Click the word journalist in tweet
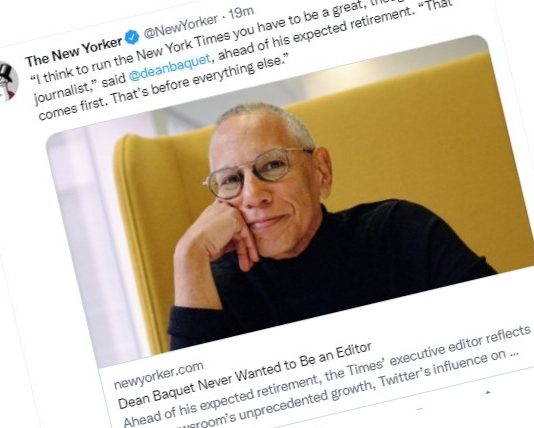Viewport: 534px width, 428px height. tap(65, 91)
